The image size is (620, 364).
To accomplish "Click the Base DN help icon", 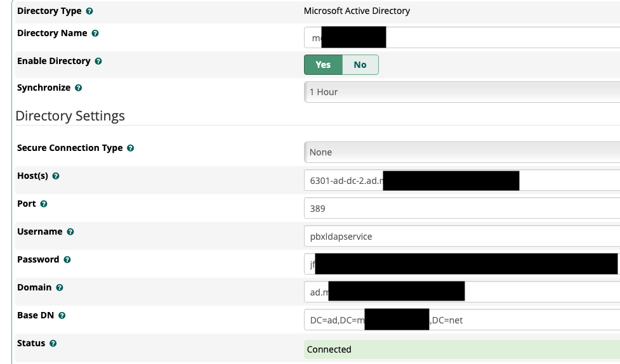I will [x=62, y=316].
